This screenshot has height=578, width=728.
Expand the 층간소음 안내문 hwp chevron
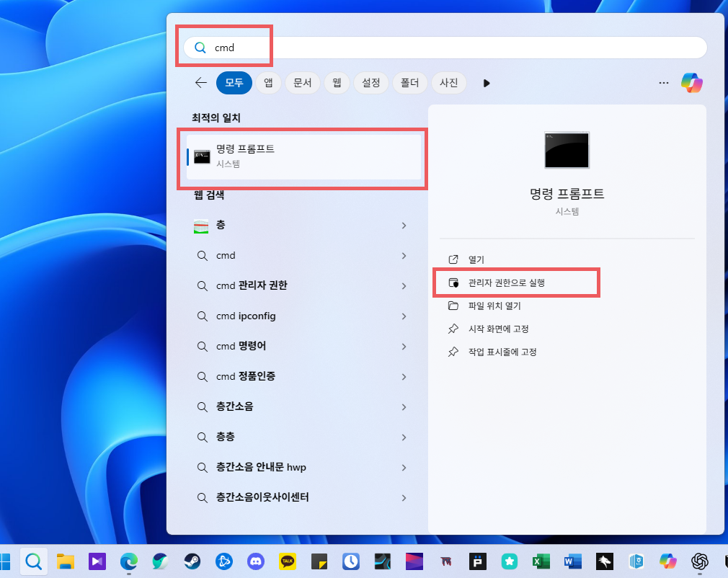click(x=404, y=468)
